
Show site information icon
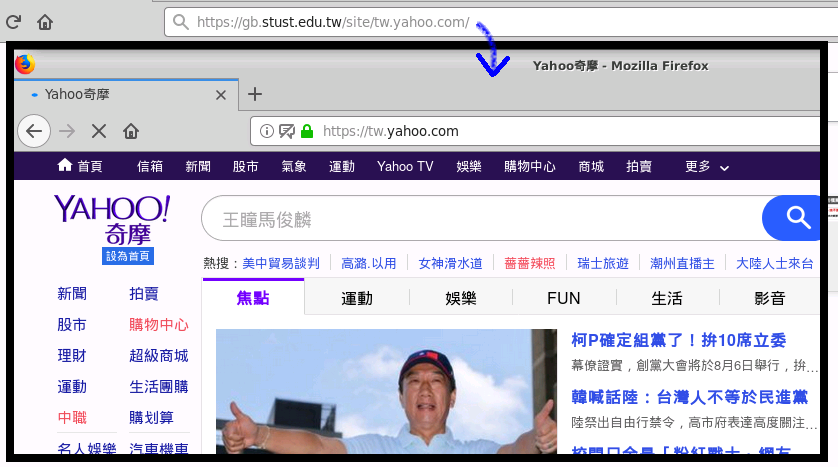coord(267,131)
